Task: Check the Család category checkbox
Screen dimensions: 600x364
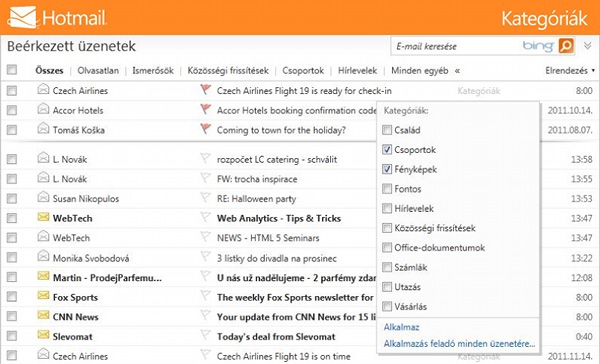Action: tap(387, 130)
